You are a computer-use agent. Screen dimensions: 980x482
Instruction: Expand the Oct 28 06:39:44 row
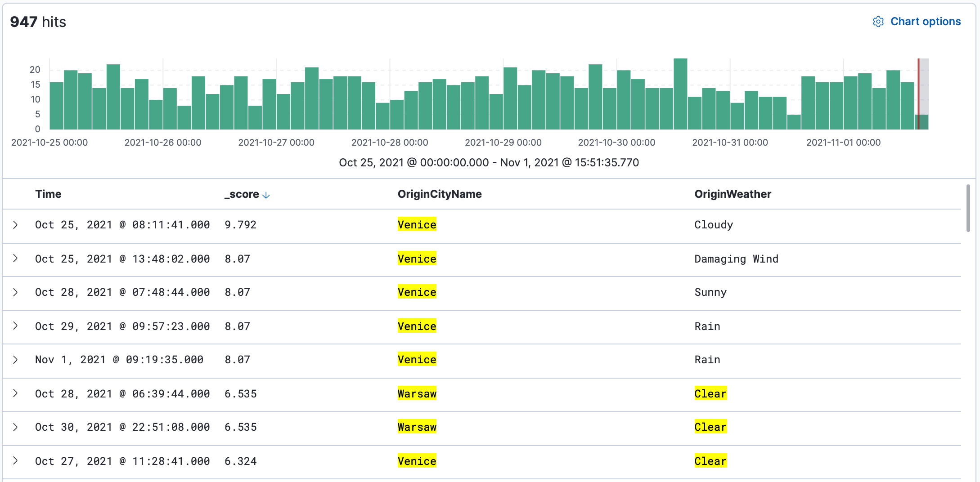click(x=16, y=393)
